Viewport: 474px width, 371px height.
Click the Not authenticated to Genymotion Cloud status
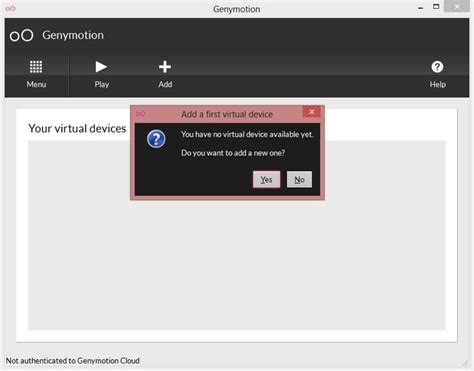(73, 361)
